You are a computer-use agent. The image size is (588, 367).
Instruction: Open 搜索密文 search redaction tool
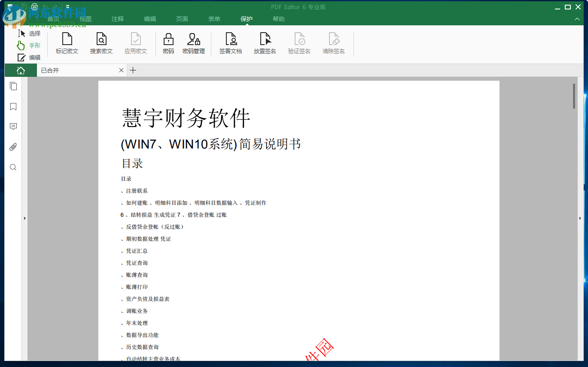pyautogui.click(x=101, y=43)
